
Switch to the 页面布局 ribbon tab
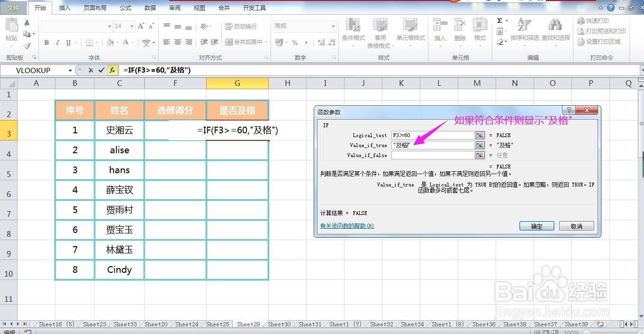tap(95, 8)
